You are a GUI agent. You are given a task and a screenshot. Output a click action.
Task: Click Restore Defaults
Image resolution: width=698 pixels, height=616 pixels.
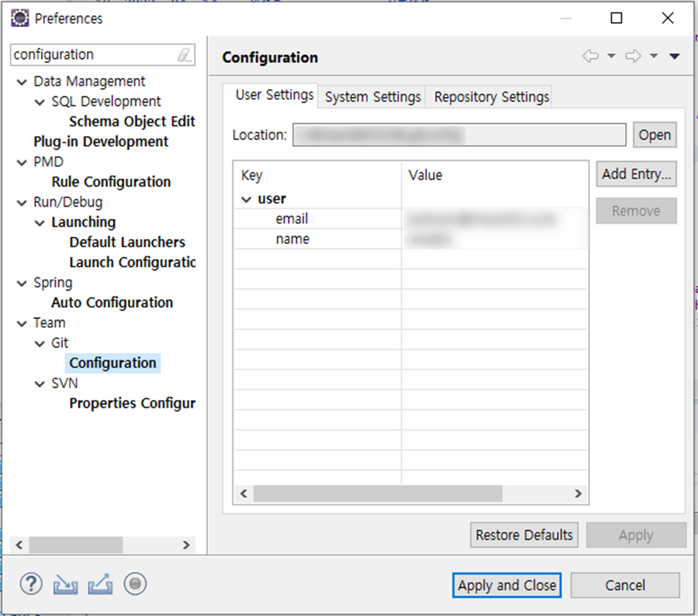tap(524, 535)
